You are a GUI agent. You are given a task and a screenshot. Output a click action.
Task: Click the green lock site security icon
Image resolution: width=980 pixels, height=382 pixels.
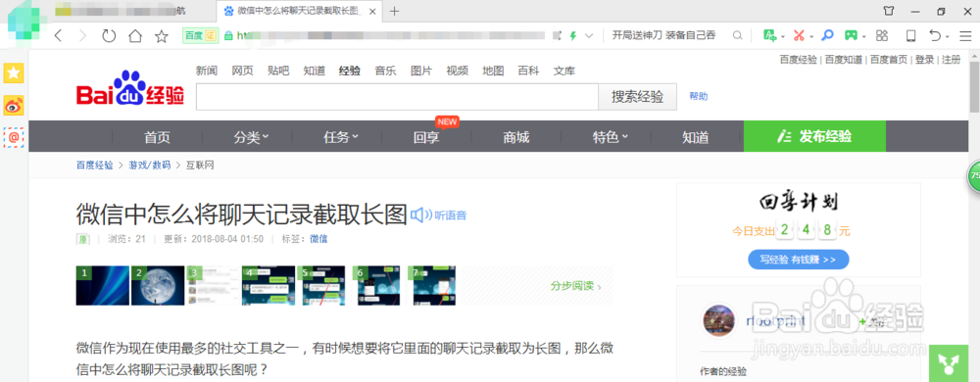click(228, 36)
